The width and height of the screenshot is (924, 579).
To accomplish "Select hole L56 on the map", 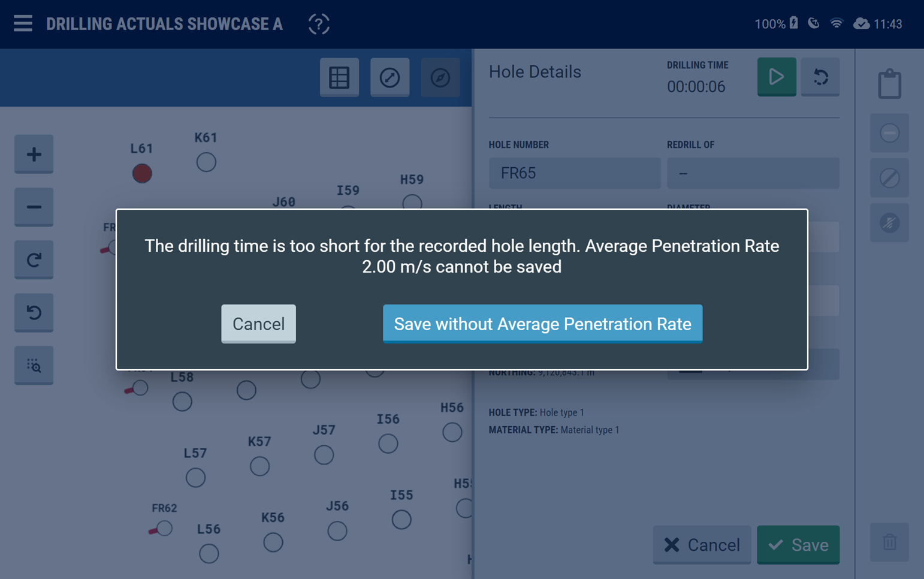I will [x=209, y=553].
